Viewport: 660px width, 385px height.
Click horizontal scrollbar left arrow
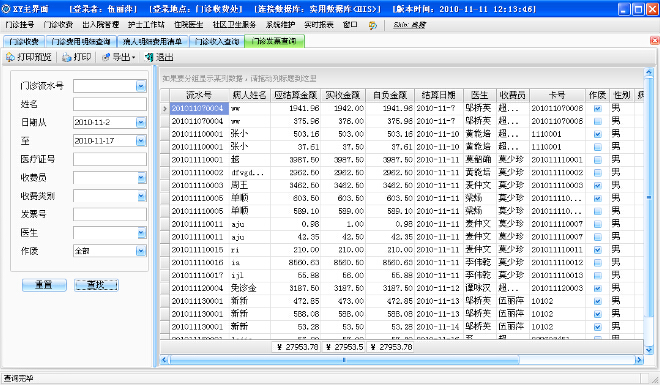[x=165, y=360]
